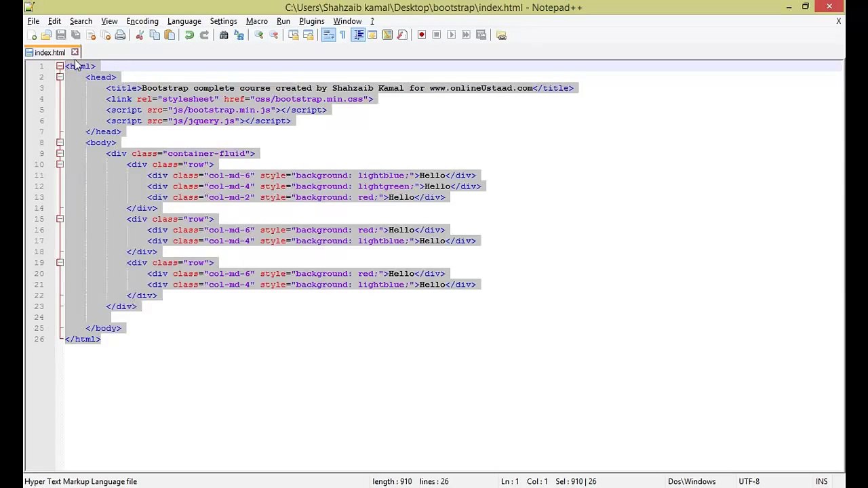Click 'Hyper Text Markup Language file' status text
Screen dimensions: 868x488
coord(81,481)
